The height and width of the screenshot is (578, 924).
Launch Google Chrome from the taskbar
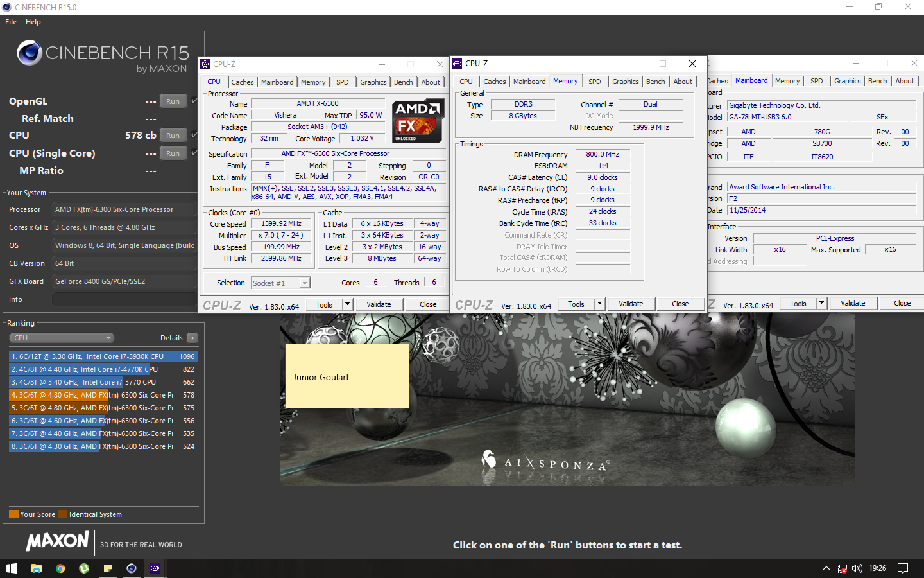[x=60, y=568]
